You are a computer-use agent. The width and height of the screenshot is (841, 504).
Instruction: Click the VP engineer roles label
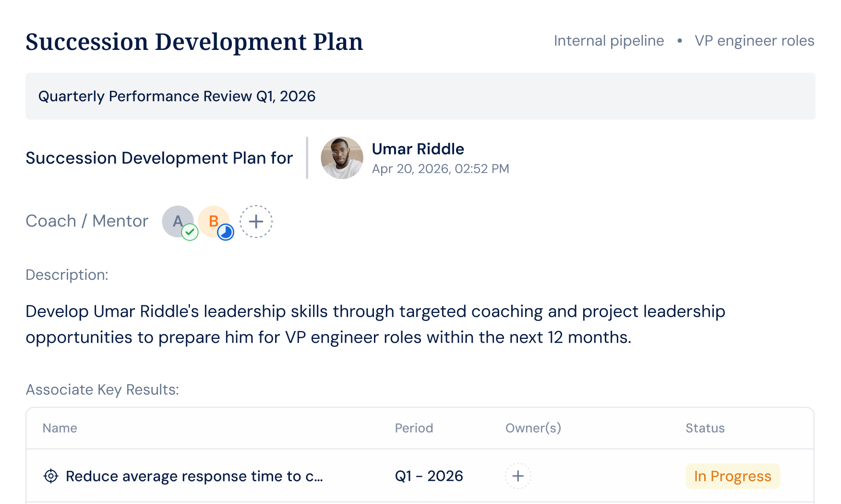coord(754,41)
